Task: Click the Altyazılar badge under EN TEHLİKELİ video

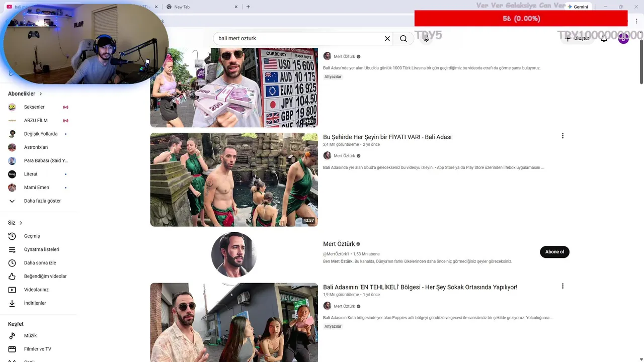Action: click(x=333, y=326)
